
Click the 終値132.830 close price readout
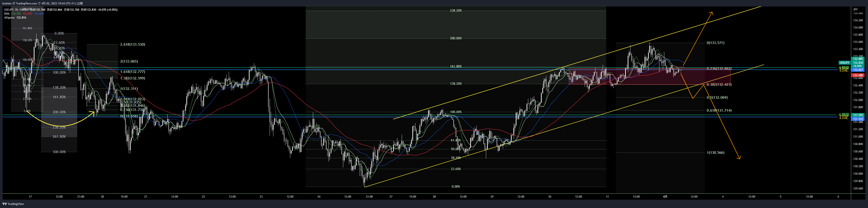pos(88,10)
